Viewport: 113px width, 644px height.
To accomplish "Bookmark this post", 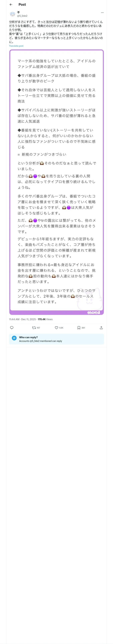I will 79,328.
